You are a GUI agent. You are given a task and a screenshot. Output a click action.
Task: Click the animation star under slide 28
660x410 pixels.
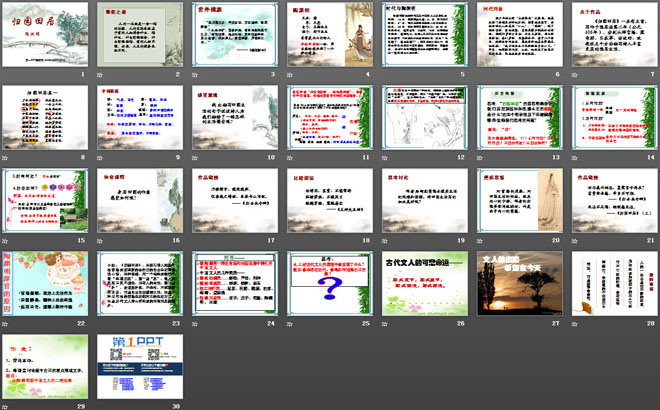[575, 324]
